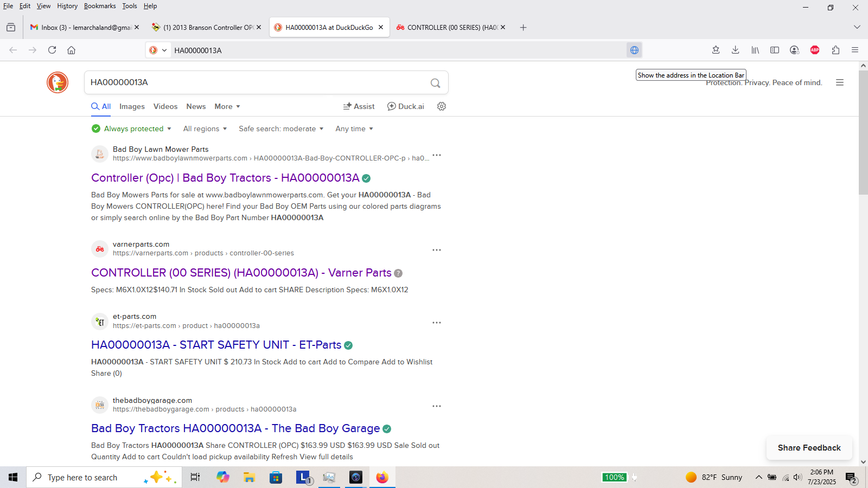This screenshot has width=868, height=488.
Task: Reload the current page
Action: click(x=52, y=50)
